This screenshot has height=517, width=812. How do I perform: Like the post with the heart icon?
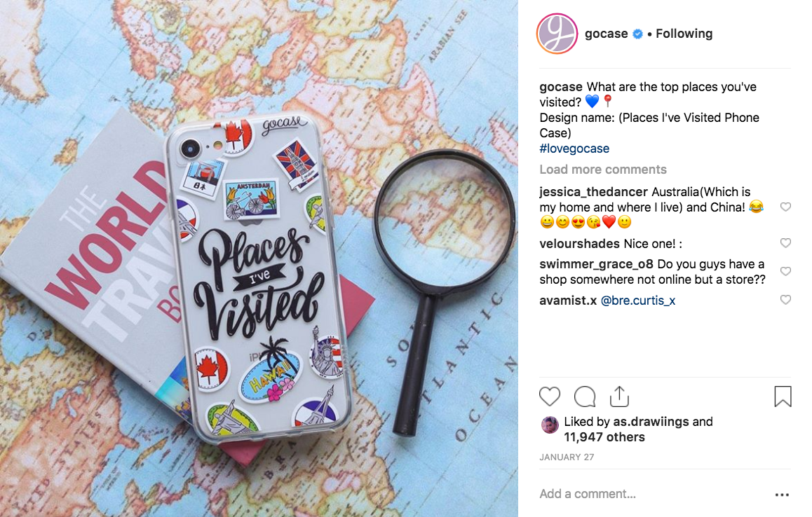coord(550,397)
